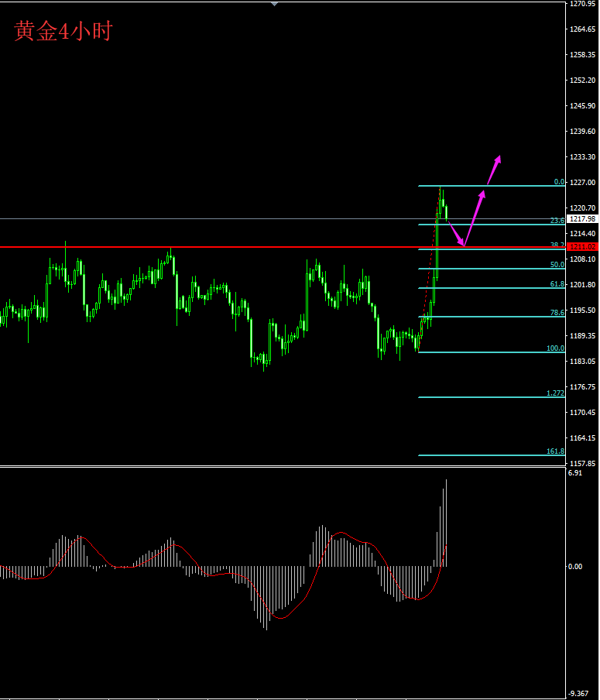The image size is (600, 700).
Task: Click the MACD scale maximum 6.91
Action: [575, 473]
